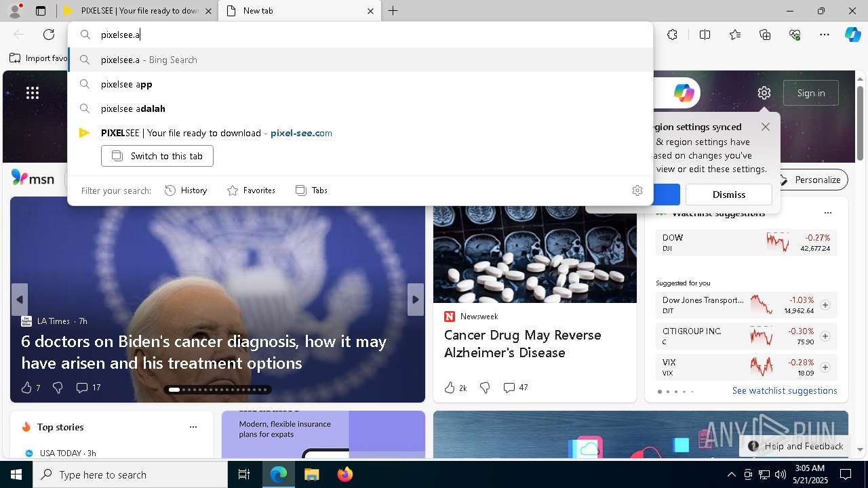Filter search by Tabs
This screenshot has height=488, width=868.
point(312,190)
